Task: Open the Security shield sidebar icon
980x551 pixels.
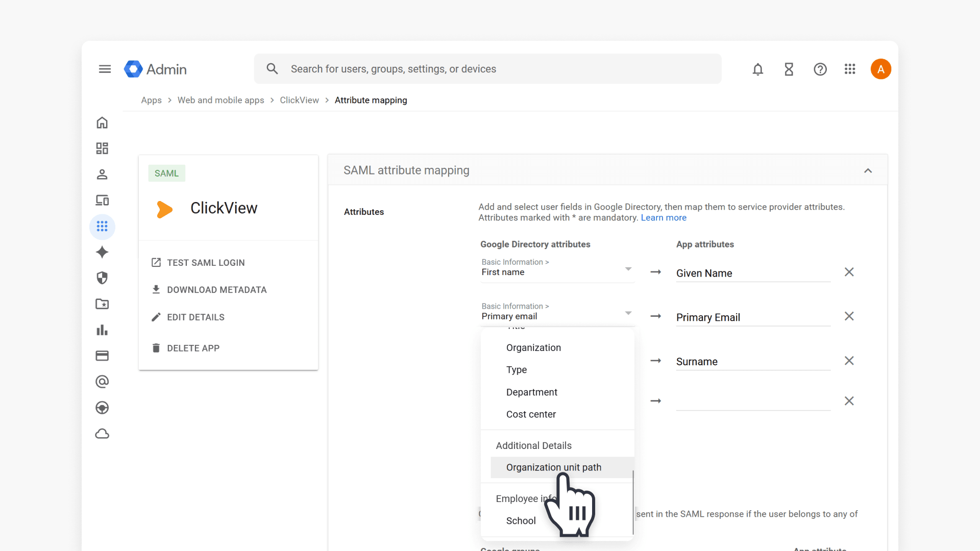Action: 102,278
